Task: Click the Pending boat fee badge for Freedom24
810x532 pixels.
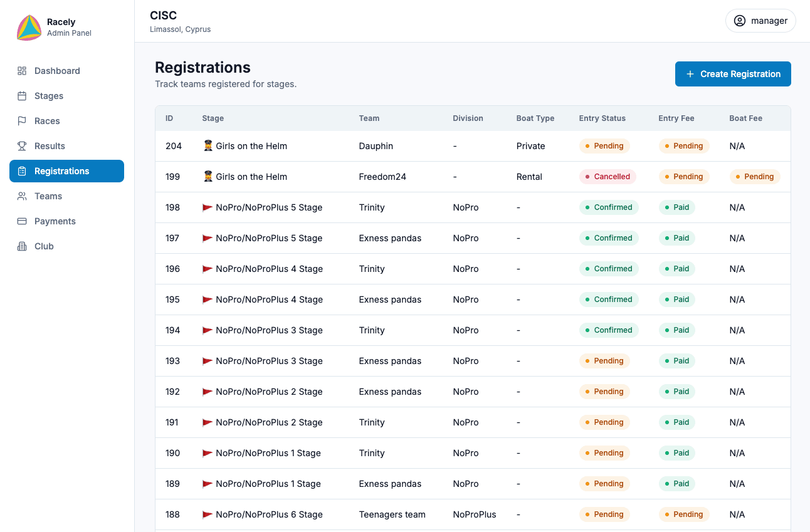Action: pos(755,177)
